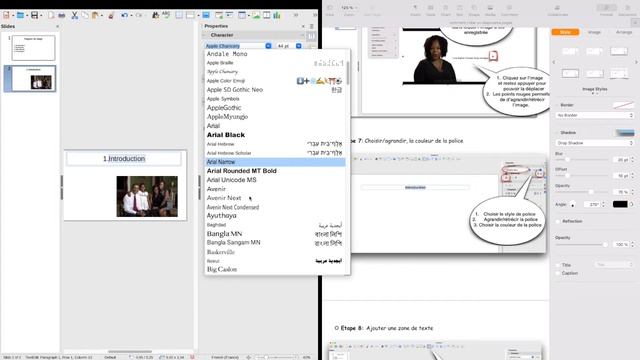The width and height of the screenshot is (640, 360).
Task: Click the Clone formatting paintbrush icon
Action: click(x=111, y=15)
